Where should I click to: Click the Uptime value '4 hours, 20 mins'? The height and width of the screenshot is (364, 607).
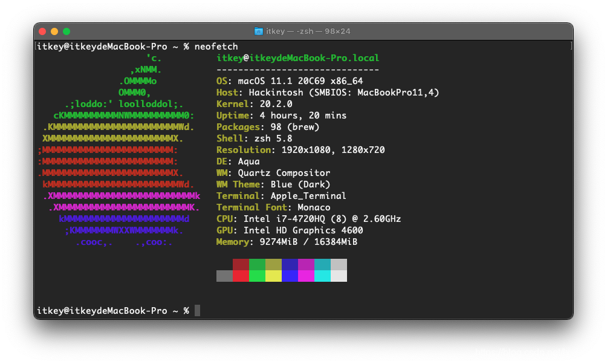[303, 115]
